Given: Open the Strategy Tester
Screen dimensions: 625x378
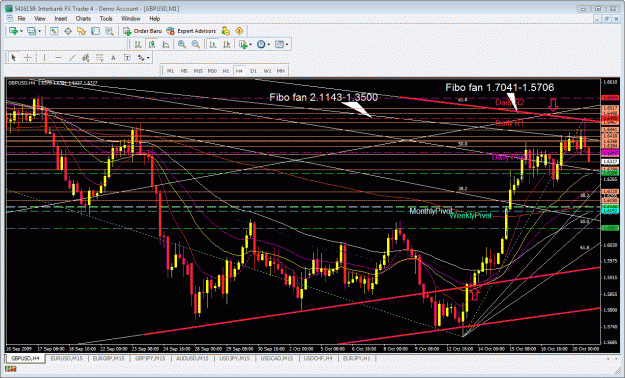Looking at the screenshot, I should (x=109, y=31).
